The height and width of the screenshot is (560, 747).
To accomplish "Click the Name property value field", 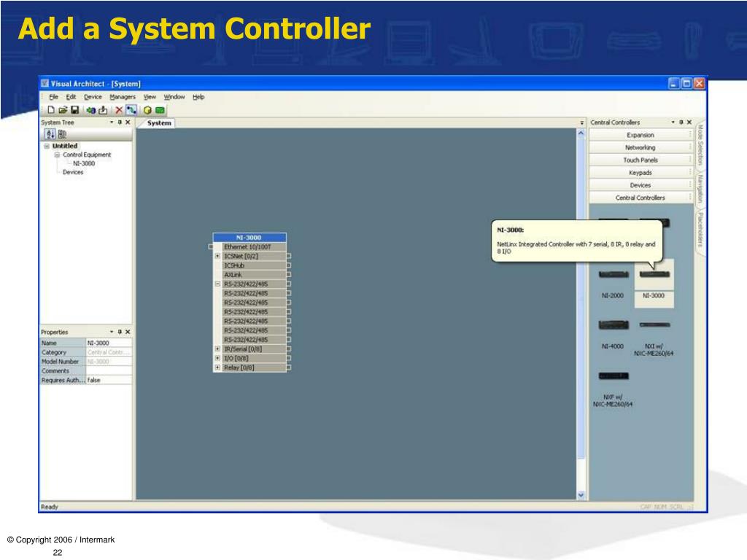I will (109, 343).
